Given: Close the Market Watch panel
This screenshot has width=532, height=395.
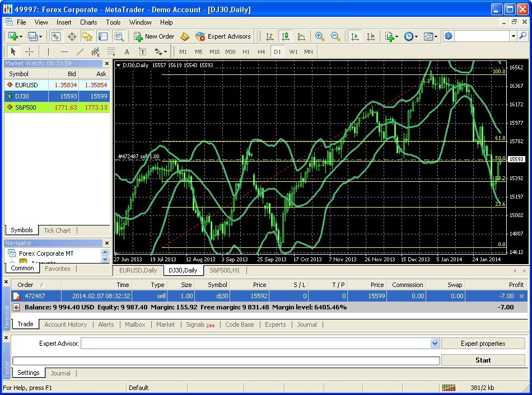Looking at the screenshot, I should pyautogui.click(x=107, y=63).
